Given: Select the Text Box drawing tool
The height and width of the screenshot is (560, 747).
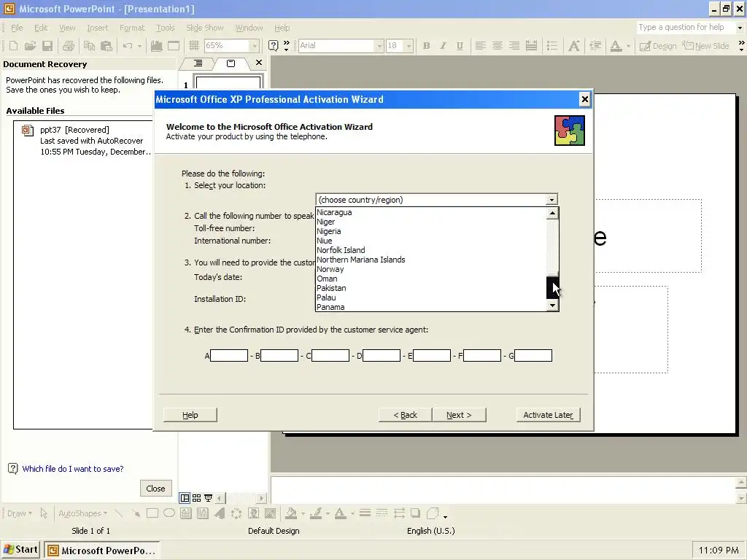Looking at the screenshot, I should (186, 513).
